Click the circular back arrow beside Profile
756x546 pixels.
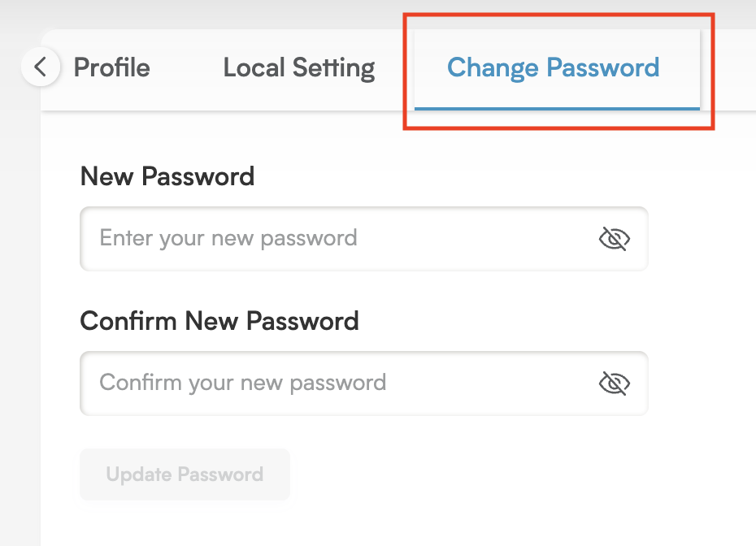pos(41,67)
